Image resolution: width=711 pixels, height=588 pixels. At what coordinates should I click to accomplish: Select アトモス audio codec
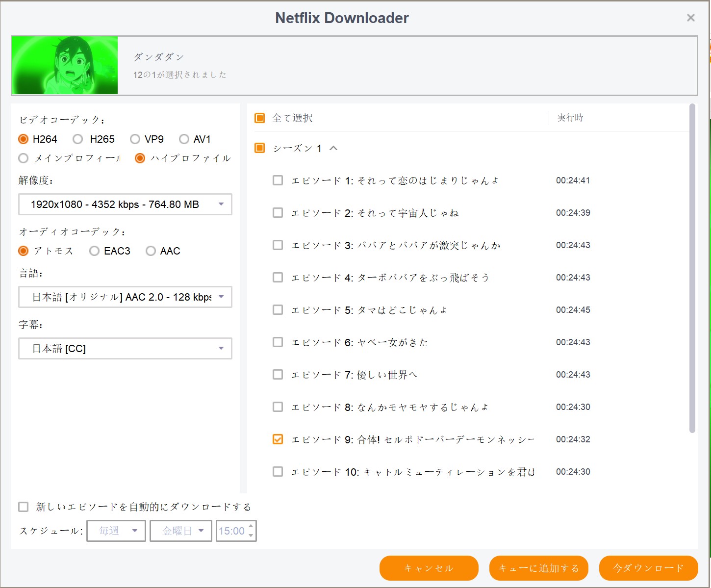pos(23,251)
